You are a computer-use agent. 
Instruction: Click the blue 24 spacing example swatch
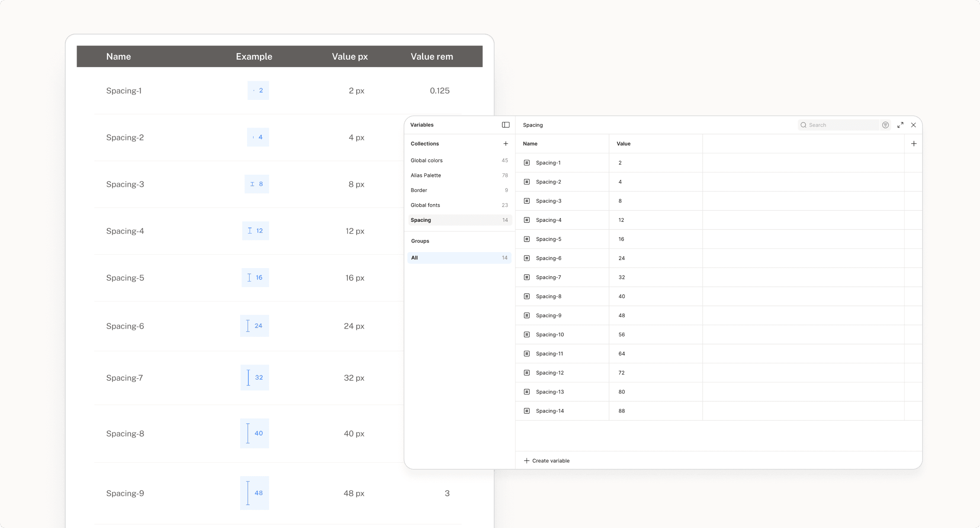click(254, 326)
